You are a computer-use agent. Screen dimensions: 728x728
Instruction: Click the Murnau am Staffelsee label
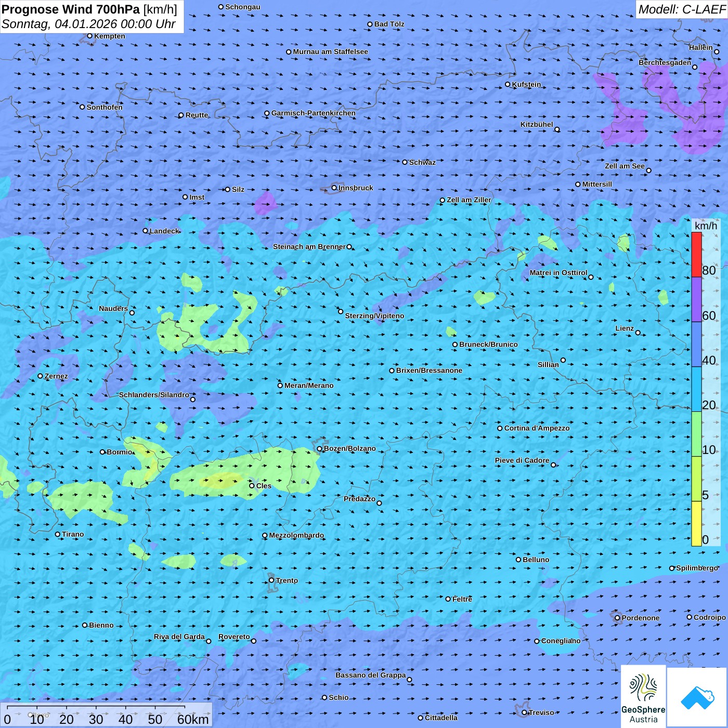[x=330, y=51]
